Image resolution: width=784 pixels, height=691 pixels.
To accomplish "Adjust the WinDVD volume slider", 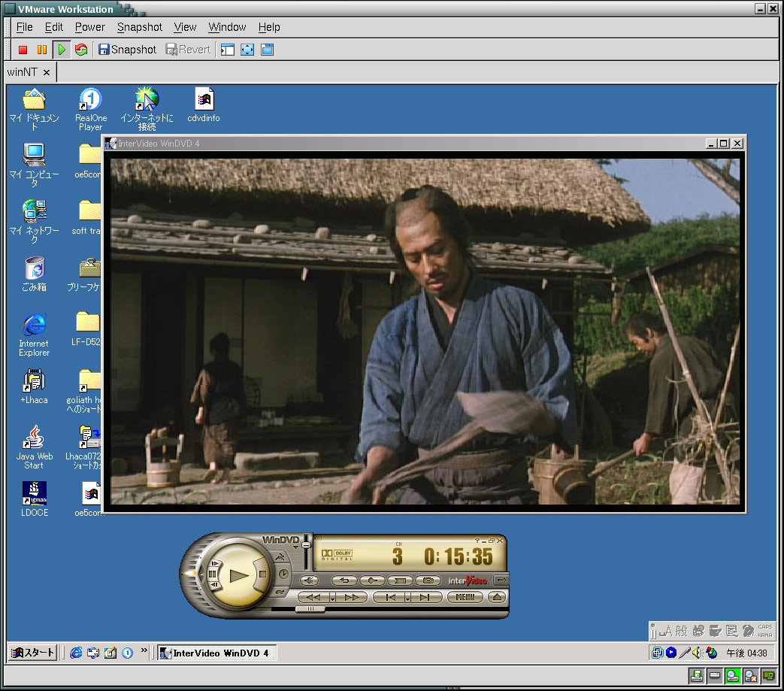I will tap(306, 544).
